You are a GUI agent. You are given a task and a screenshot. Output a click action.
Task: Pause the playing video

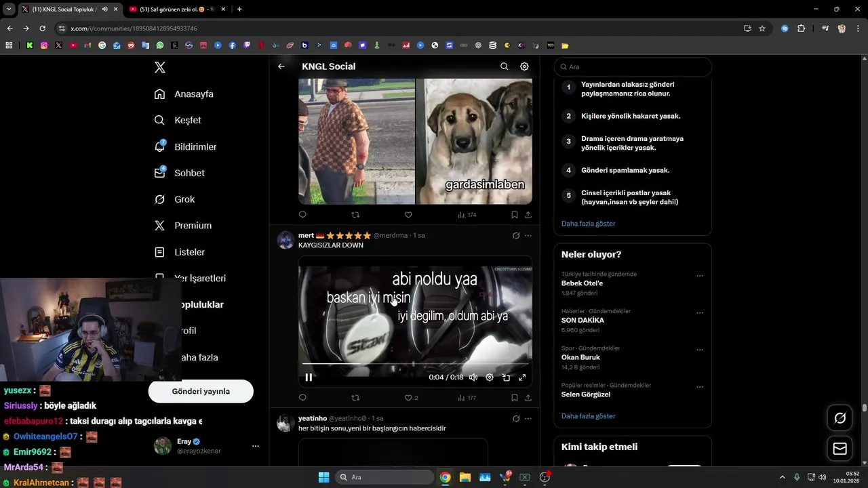pos(309,378)
